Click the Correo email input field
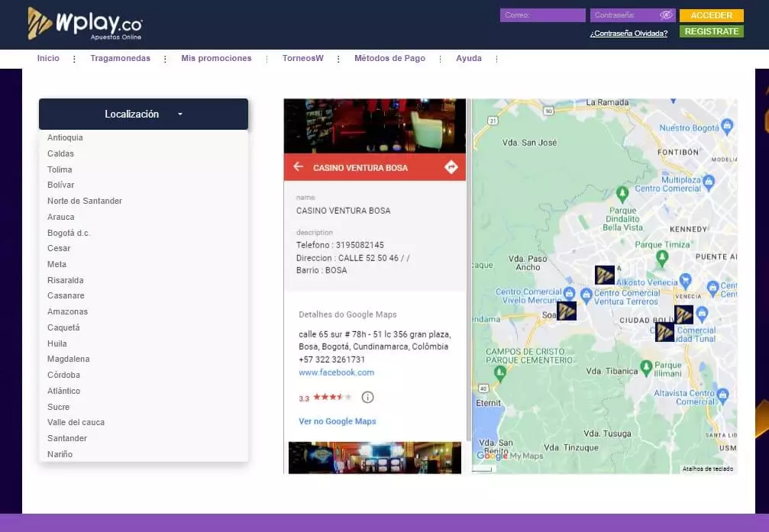The width and height of the screenshot is (769, 532). pyautogui.click(x=542, y=15)
